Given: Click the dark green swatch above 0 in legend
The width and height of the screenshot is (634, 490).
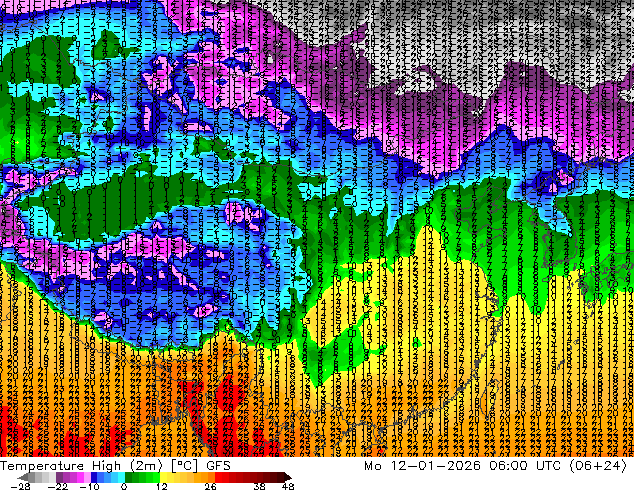Looking at the screenshot, I should point(128,477).
